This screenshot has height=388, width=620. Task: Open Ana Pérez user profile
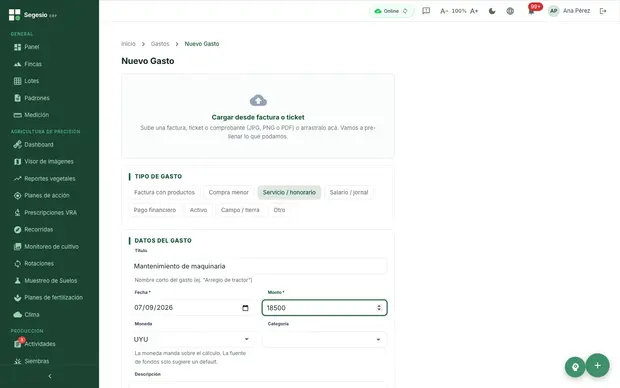point(569,11)
